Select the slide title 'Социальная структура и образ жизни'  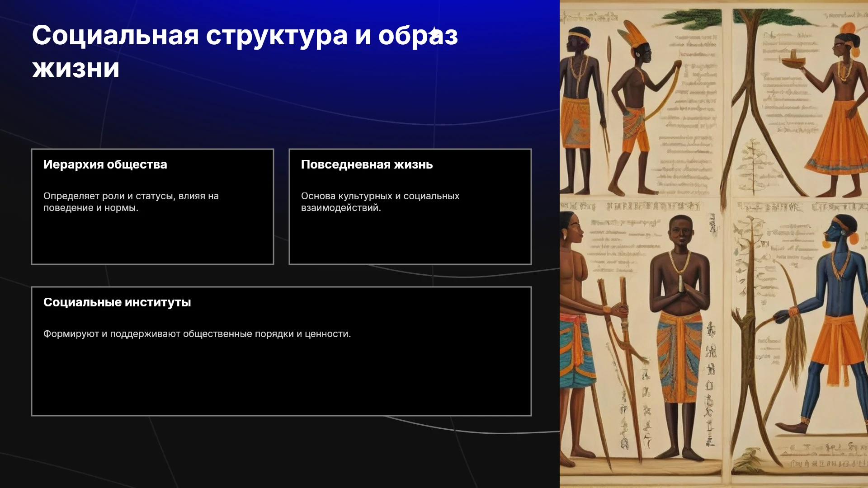pyautogui.click(x=245, y=52)
